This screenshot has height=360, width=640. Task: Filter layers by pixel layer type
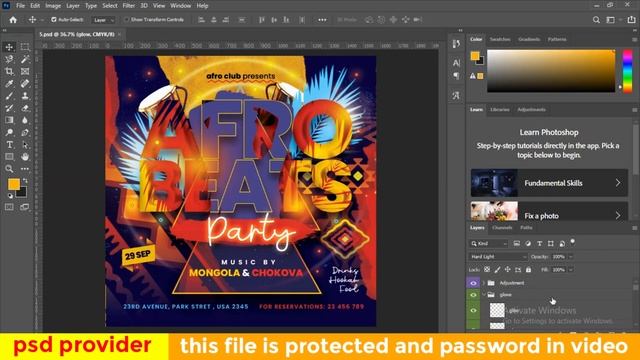point(517,243)
